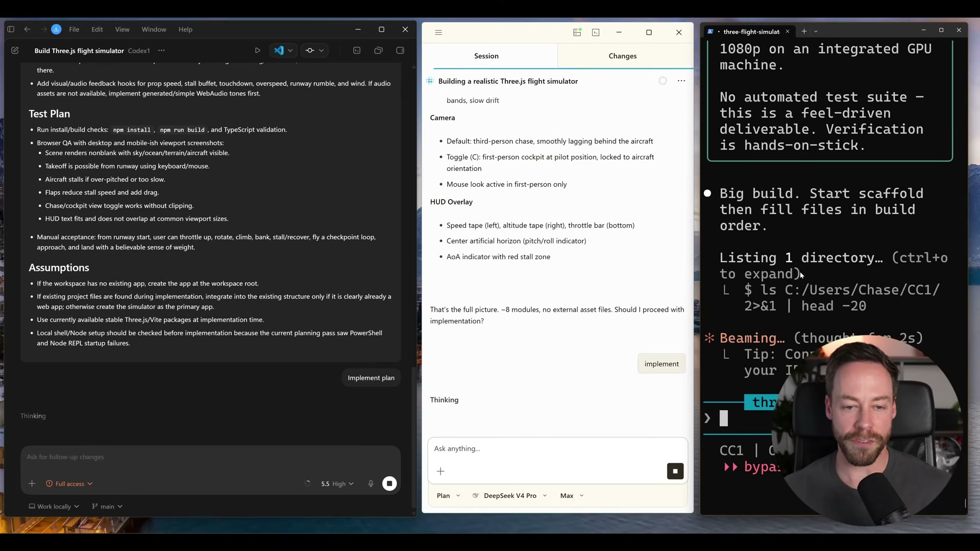Expand the DeepSeek V4 Pro model selector
Screen dimensions: 980x551
[510, 496]
